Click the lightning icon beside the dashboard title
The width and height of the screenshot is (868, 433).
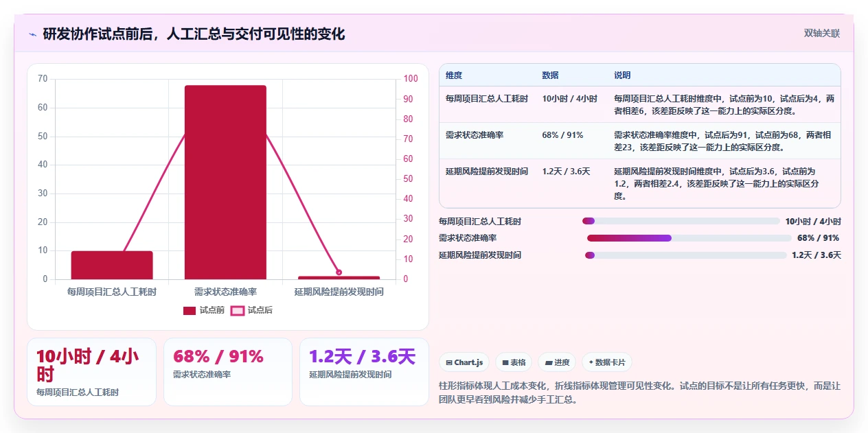coord(32,34)
